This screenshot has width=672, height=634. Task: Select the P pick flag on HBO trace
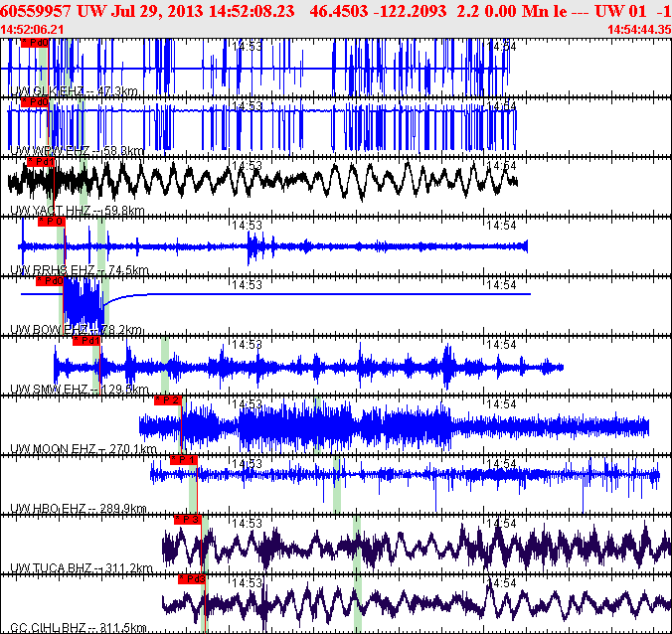click(x=183, y=459)
